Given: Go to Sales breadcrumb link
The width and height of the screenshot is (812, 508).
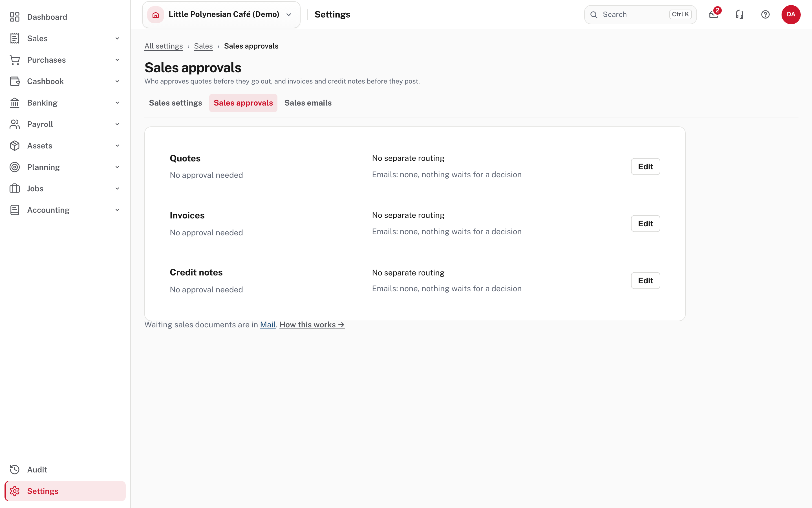Looking at the screenshot, I should [203, 46].
